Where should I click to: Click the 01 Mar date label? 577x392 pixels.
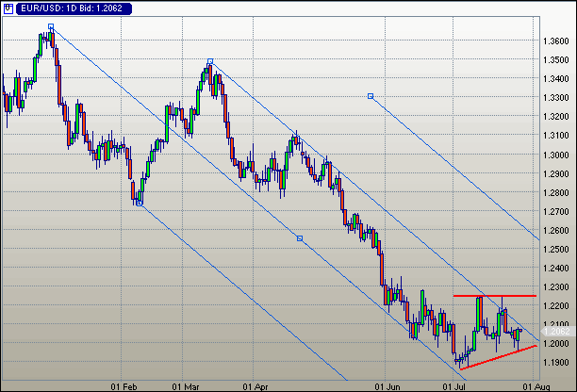[186, 385]
